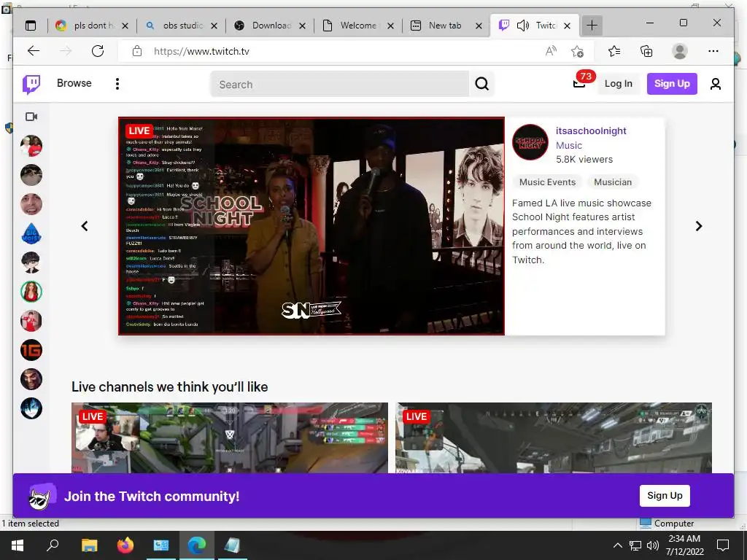Open taskbar search magnifier
Viewport: 747px width, 560px height.
click(53, 545)
